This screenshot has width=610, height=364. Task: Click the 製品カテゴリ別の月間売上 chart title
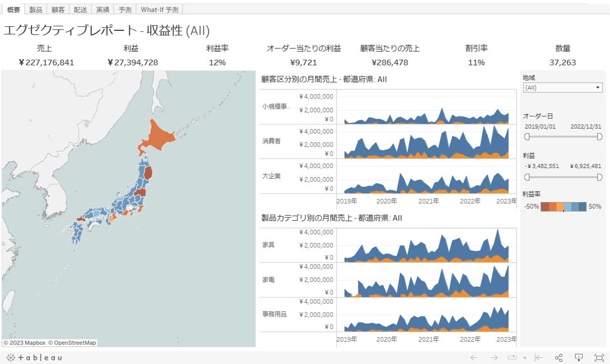(332, 218)
